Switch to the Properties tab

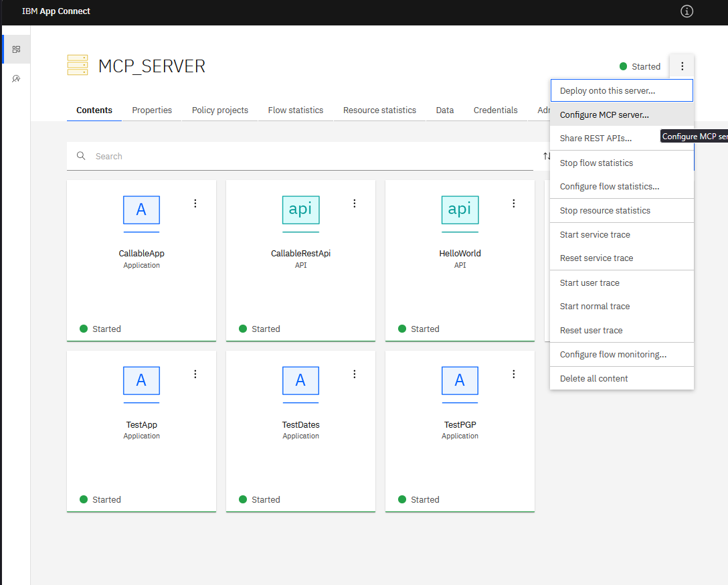point(152,110)
